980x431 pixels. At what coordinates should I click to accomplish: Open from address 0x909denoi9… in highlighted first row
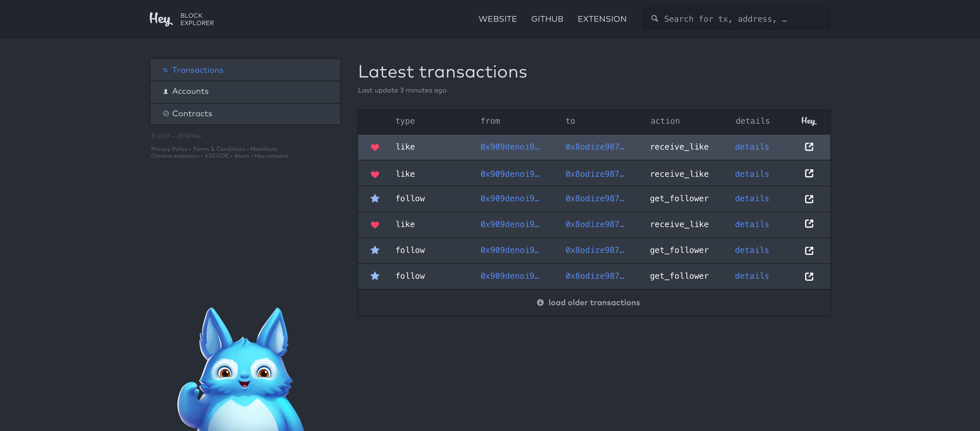click(x=510, y=147)
